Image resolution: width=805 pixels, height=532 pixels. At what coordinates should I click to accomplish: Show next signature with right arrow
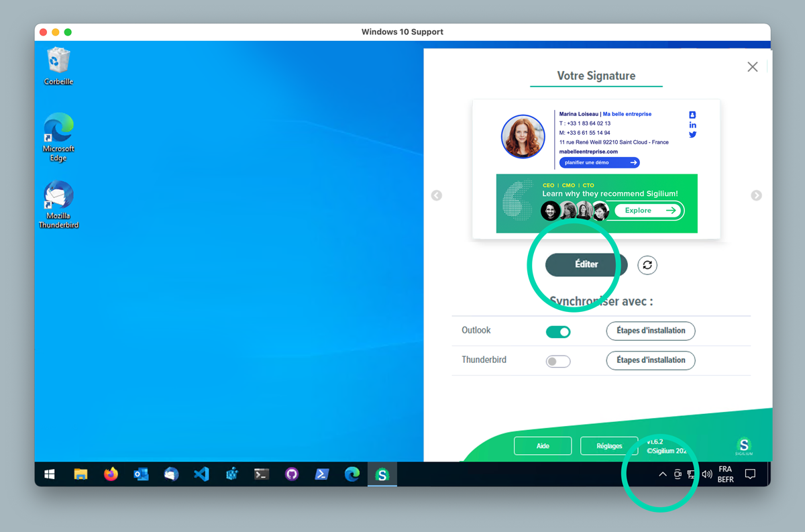pyautogui.click(x=756, y=195)
